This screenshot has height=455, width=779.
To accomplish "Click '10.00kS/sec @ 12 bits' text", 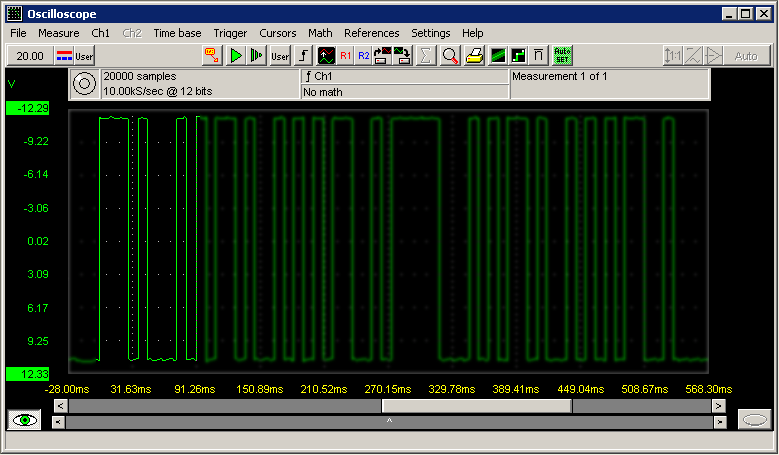I will 157,91.
